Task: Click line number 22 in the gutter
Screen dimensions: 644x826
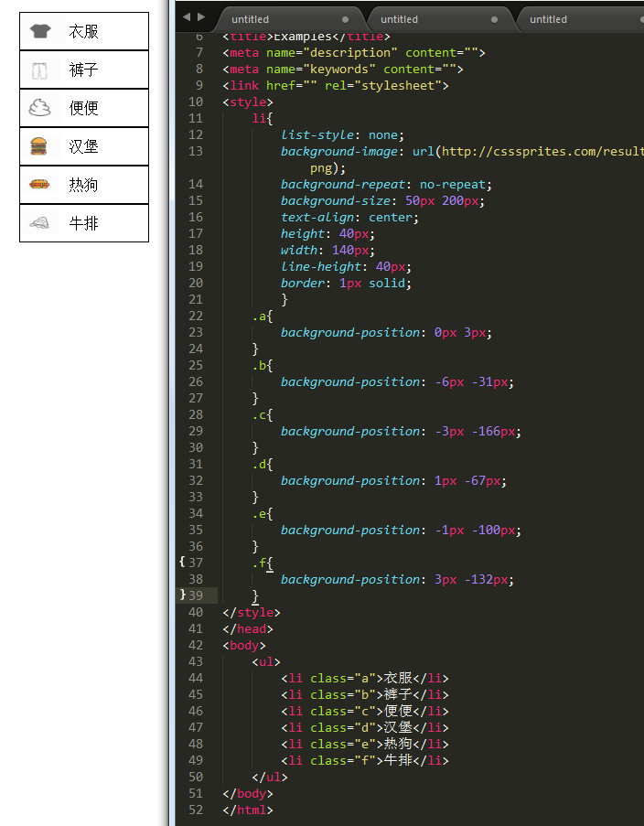Action: [196, 316]
